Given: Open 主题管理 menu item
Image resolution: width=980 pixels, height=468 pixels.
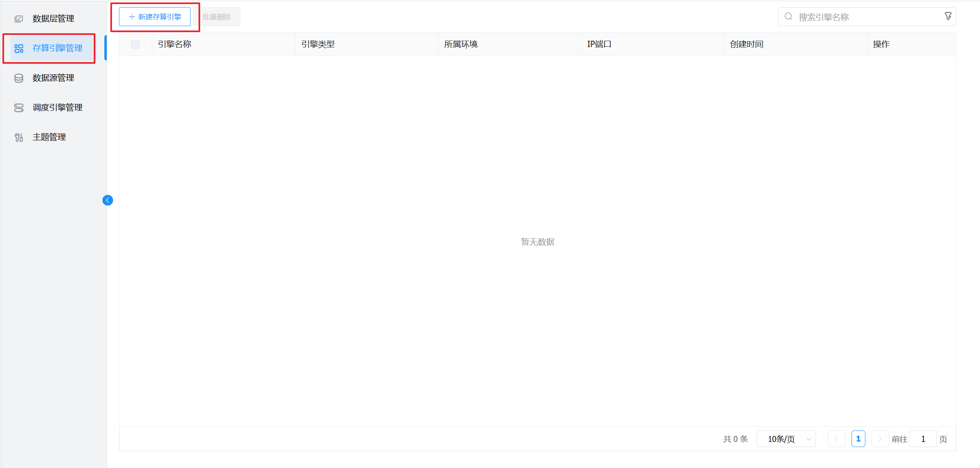Looking at the screenshot, I should (x=49, y=137).
